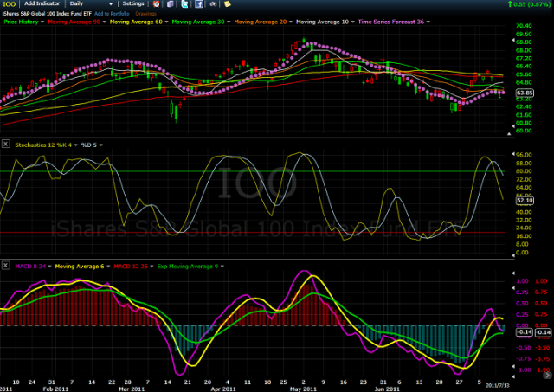Expand Exp Moving Average 9 options
The height and width of the screenshot is (392, 554).
click(222, 267)
